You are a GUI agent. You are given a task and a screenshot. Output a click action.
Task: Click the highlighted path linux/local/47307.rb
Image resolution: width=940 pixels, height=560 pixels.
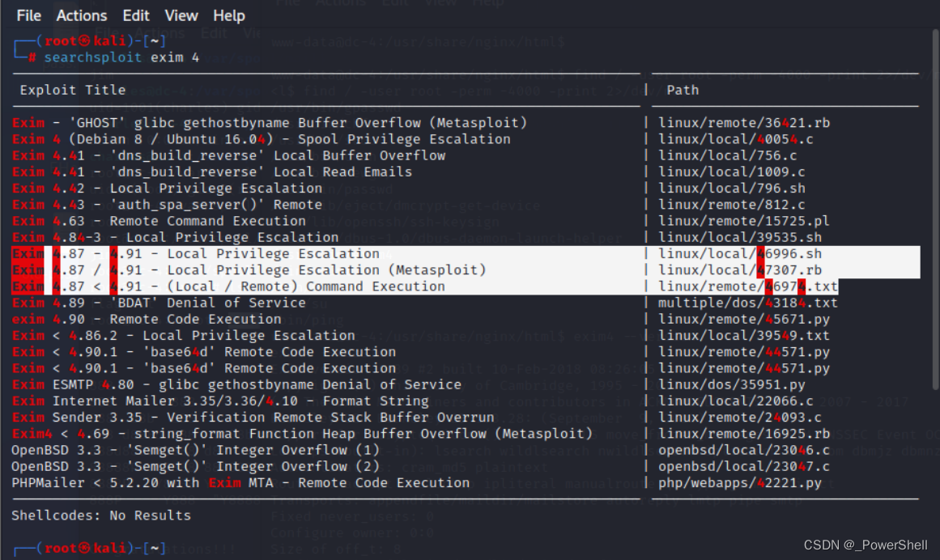[x=740, y=270]
